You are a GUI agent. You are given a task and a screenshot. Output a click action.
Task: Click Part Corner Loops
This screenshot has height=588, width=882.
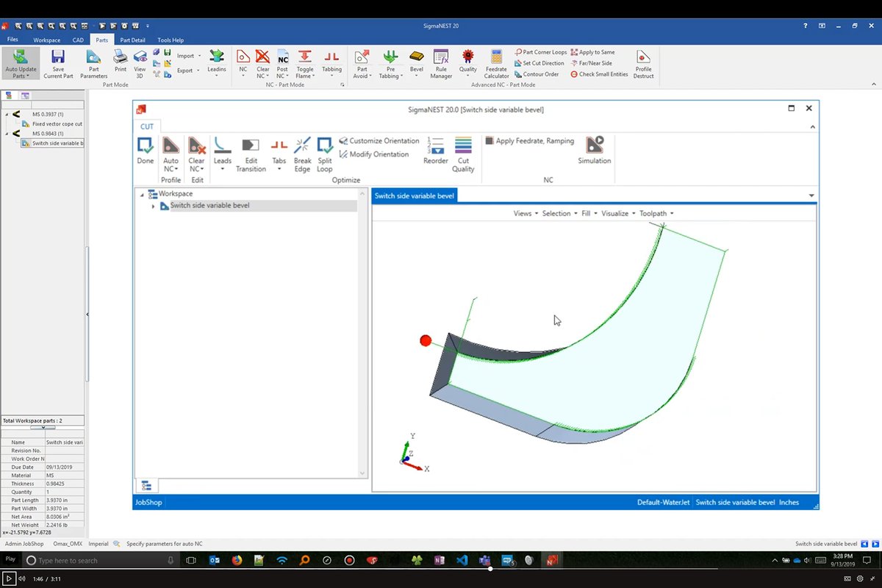[x=541, y=53]
